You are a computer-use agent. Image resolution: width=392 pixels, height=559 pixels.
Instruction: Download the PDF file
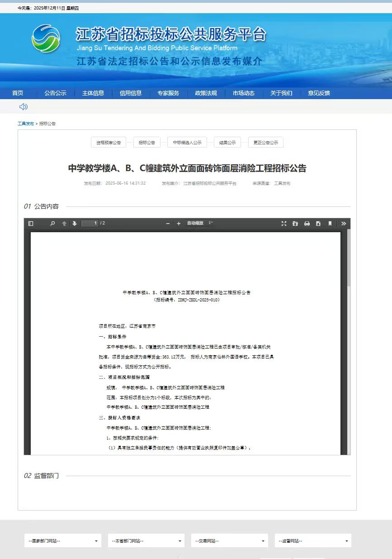tap(318, 224)
